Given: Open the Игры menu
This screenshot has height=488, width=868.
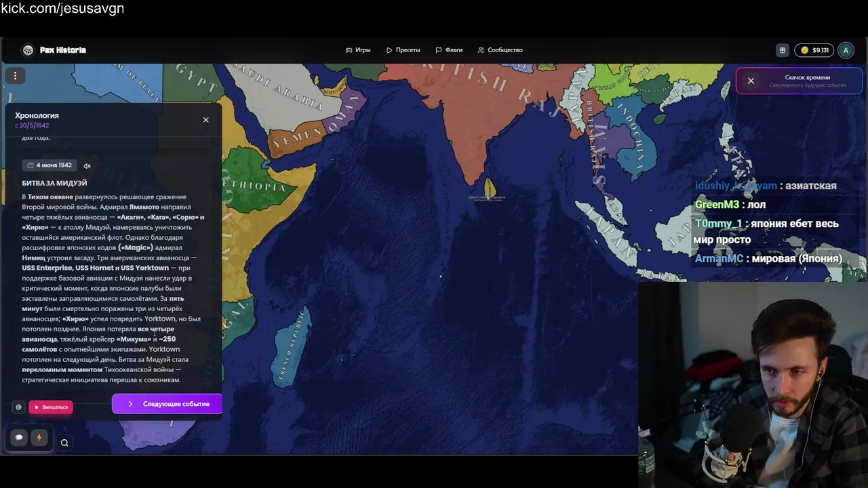Looking at the screenshot, I should click(358, 50).
